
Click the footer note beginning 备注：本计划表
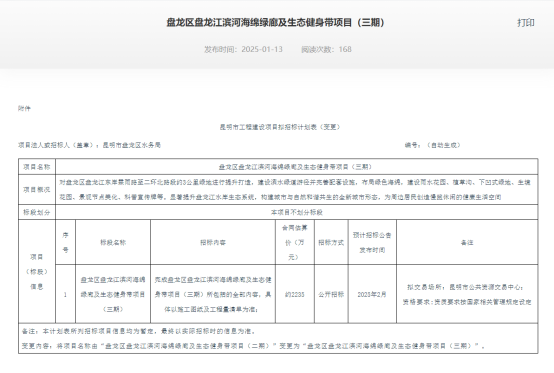[139, 331]
